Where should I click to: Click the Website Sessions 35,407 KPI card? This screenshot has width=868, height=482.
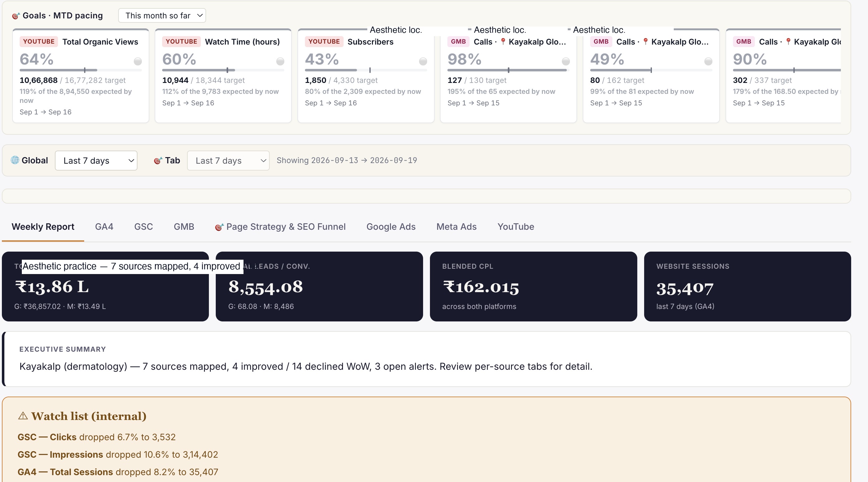pyautogui.click(x=747, y=287)
